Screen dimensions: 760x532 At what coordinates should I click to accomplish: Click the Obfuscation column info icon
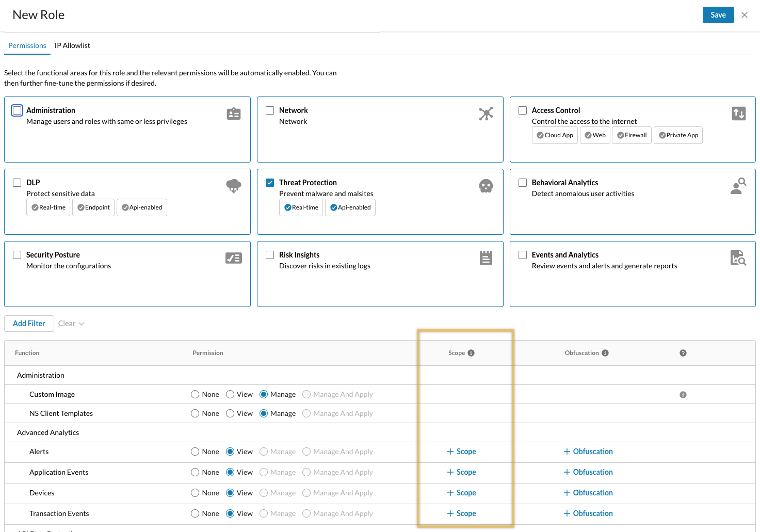coord(606,352)
